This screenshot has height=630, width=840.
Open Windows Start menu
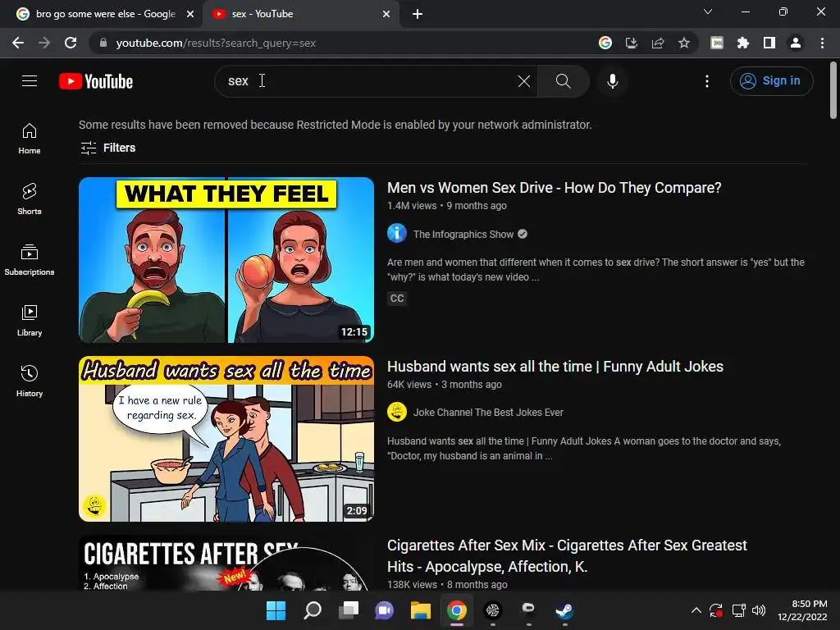click(276, 610)
